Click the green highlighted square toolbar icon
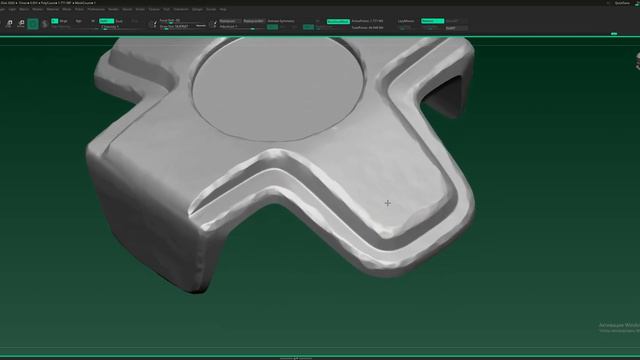Screen dimensions: 640x360 click(x=33, y=24)
